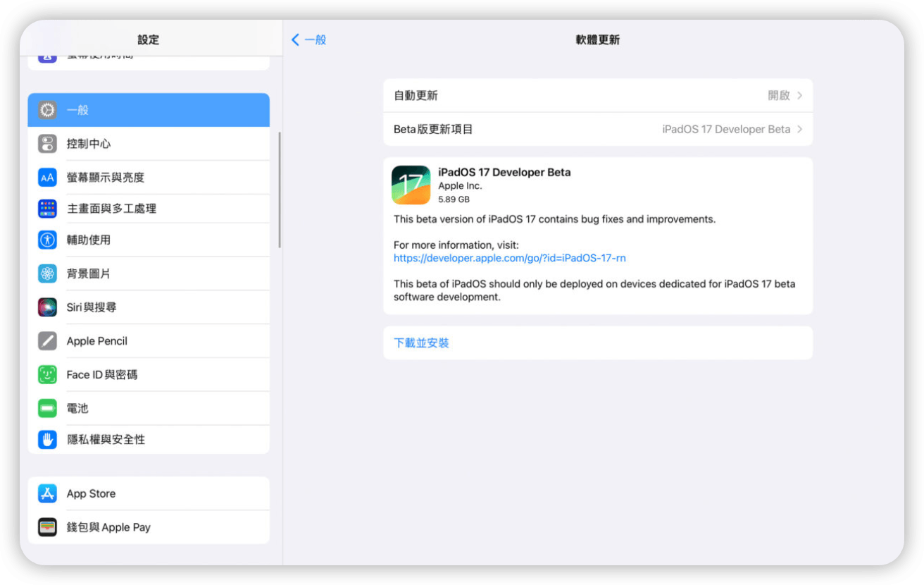This screenshot has height=585, width=924.
Task: Click the 5.89 GB size text
Action: tap(454, 199)
